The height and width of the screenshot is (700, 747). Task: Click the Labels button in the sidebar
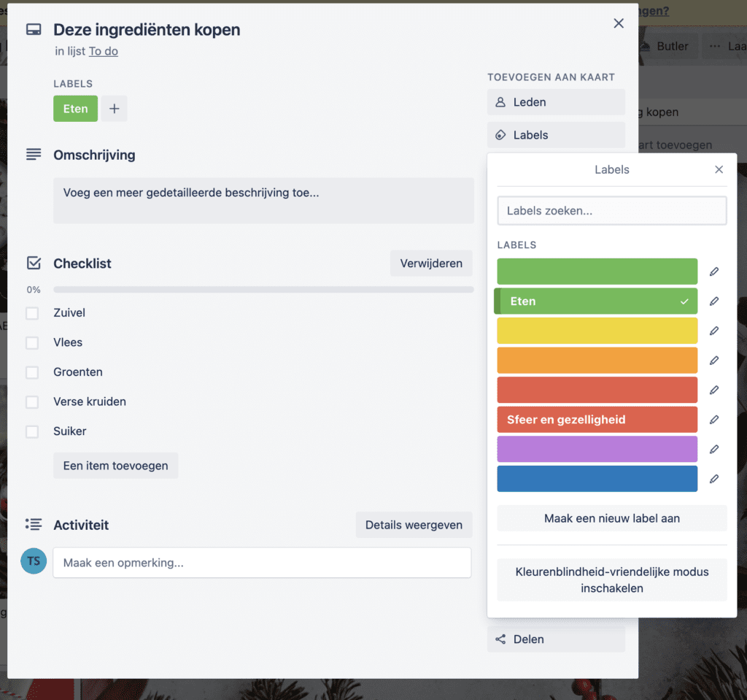point(556,135)
